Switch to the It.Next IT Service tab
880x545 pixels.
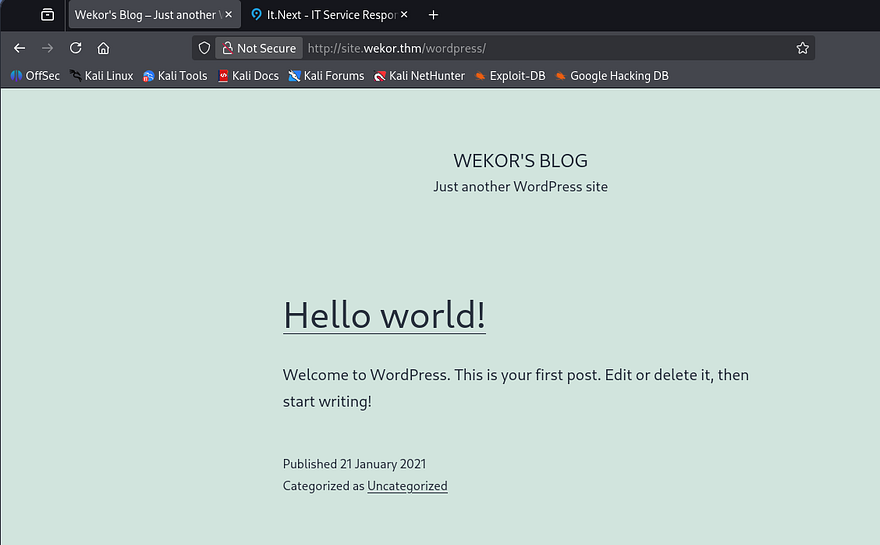point(325,15)
